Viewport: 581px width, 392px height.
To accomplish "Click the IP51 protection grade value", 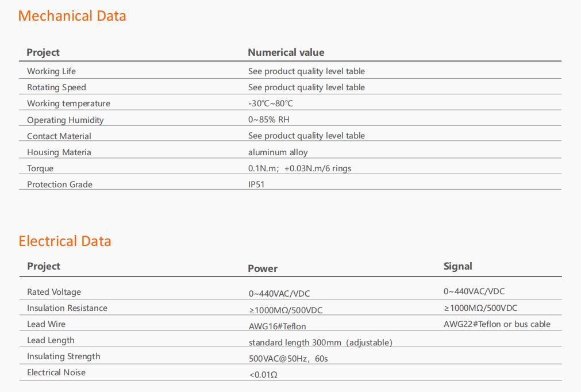I will click(256, 185).
